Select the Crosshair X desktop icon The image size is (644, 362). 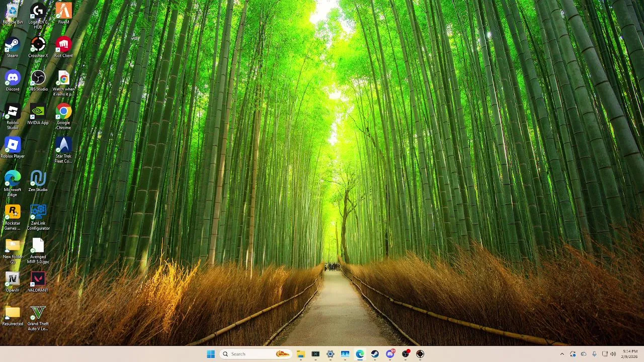point(38,48)
